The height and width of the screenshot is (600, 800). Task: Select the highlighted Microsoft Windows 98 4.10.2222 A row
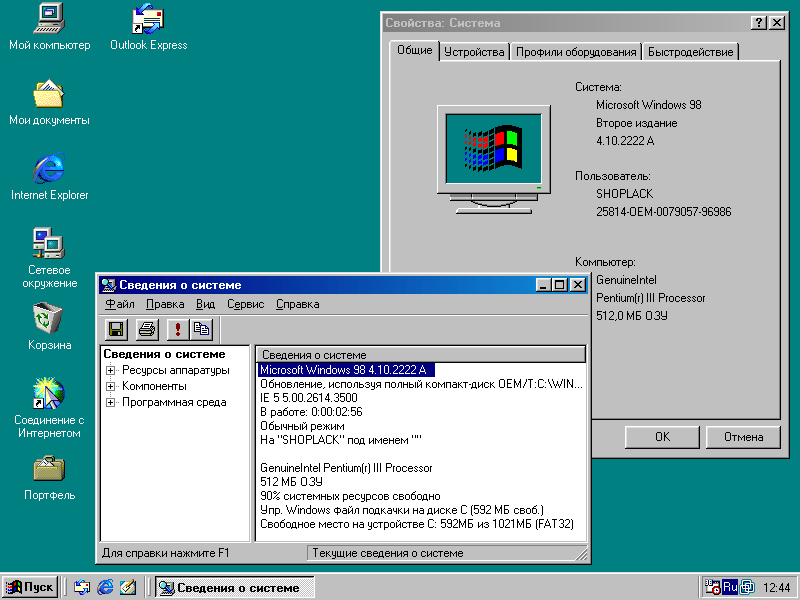point(346,370)
